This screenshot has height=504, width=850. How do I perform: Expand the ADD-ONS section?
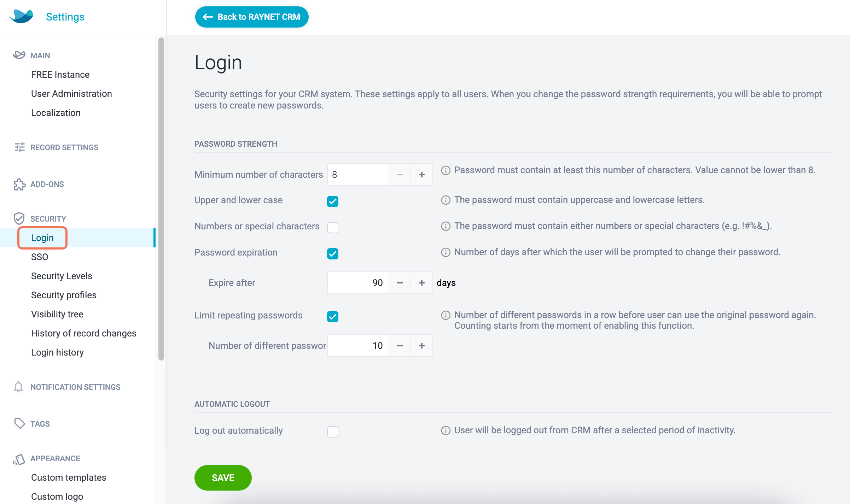(47, 184)
